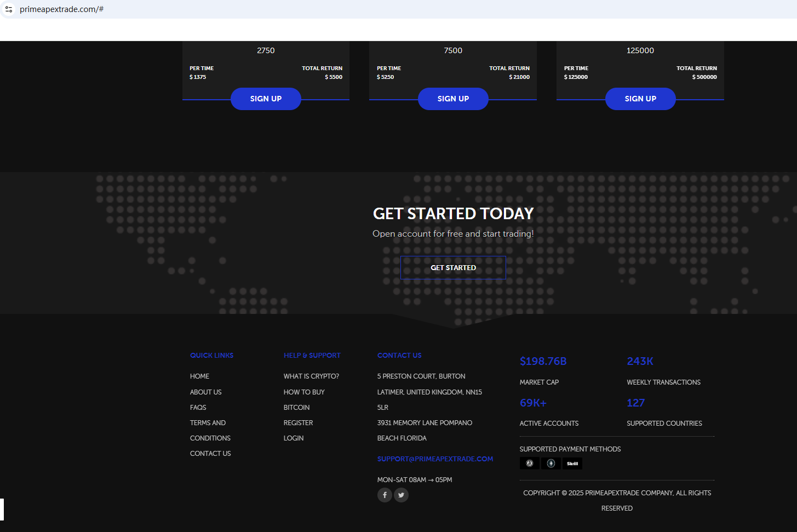
Task: Click the Skrill payment method logo
Action: coord(572,464)
